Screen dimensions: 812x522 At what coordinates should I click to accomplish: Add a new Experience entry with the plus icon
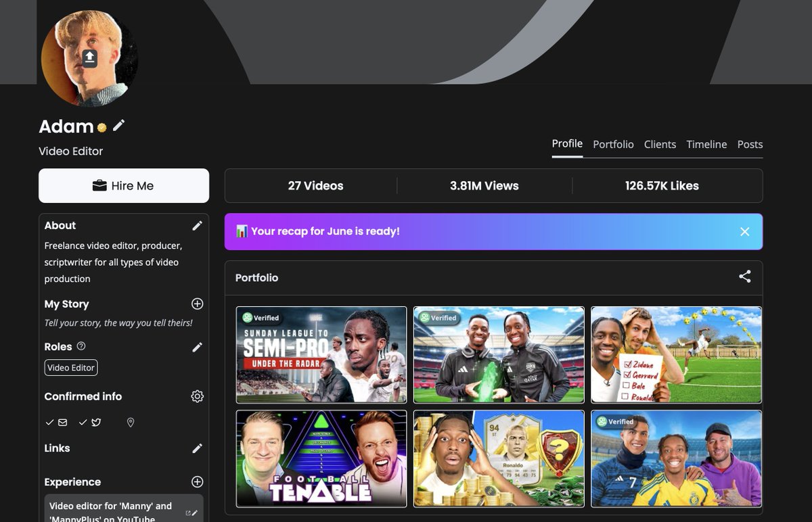[197, 481]
